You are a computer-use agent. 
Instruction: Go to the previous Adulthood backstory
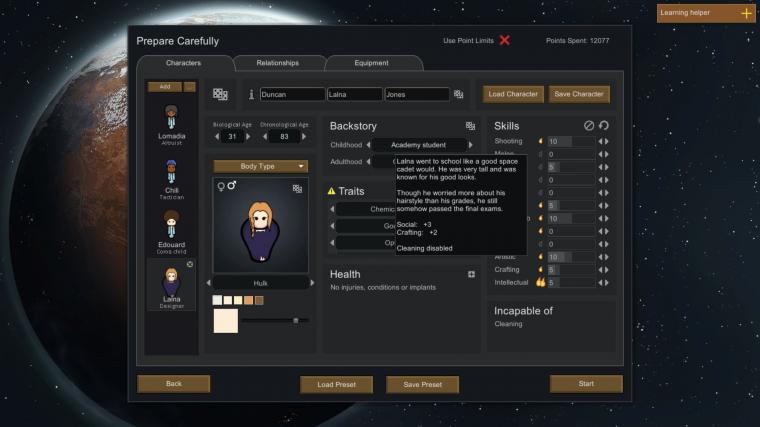click(x=368, y=161)
